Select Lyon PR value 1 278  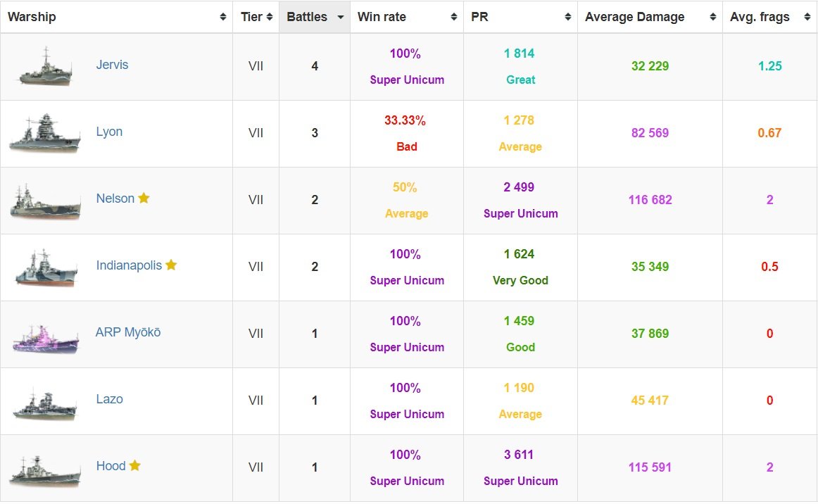coord(519,120)
